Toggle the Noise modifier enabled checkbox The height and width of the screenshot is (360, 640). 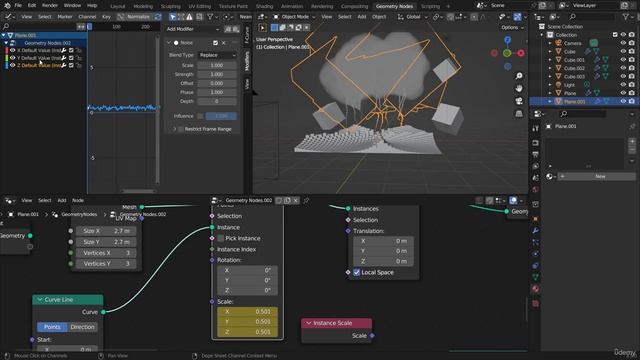(x=215, y=43)
